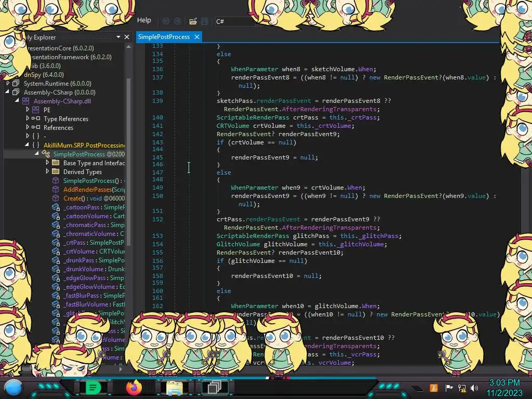Launch Firefox from the taskbar

click(x=134, y=388)
